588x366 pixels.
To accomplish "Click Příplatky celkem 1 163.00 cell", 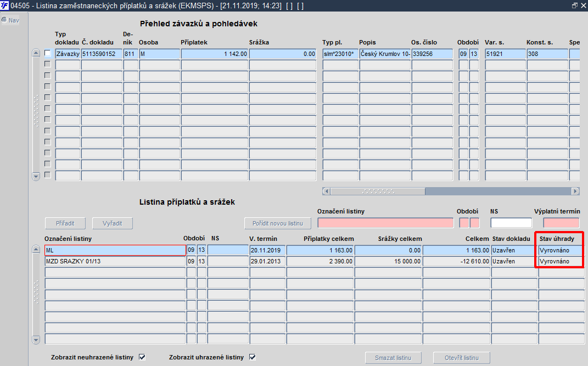I will click(320, 250).
